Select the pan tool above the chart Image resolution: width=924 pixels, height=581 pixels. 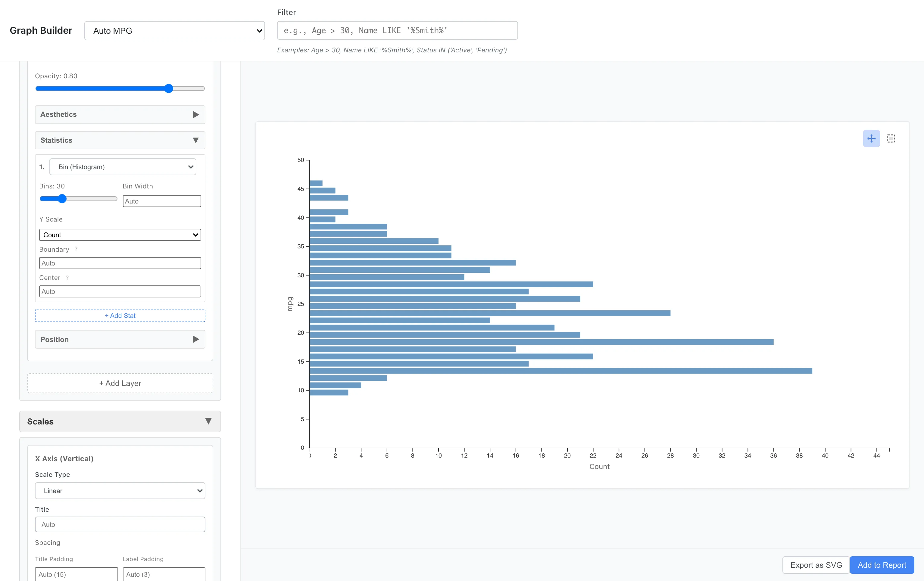(x=871, y=138)
